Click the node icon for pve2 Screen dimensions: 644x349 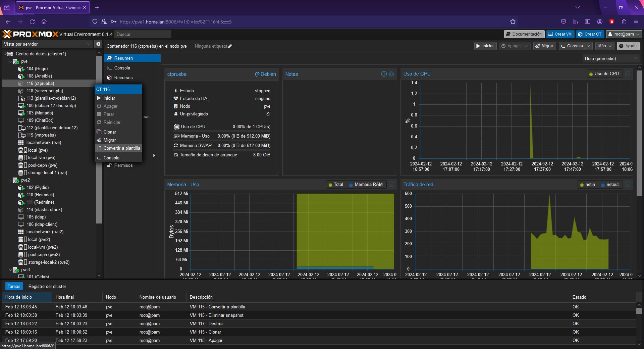tap(16, 180)
